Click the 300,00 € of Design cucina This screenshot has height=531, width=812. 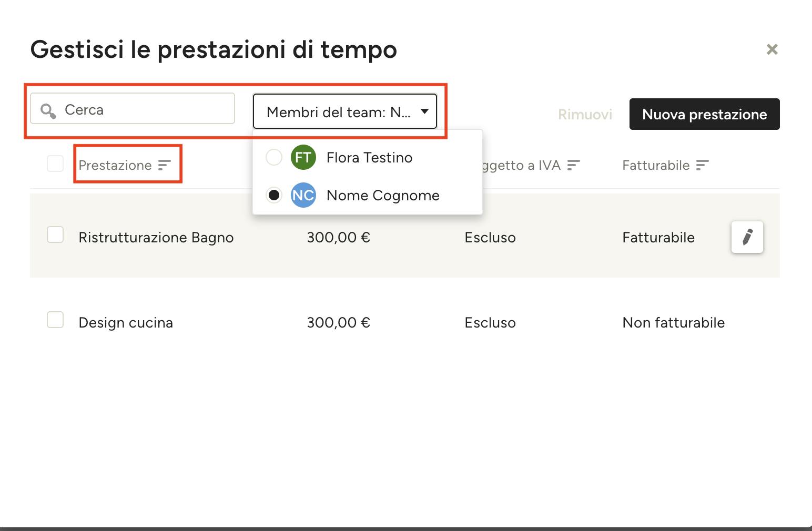point(339,322)
